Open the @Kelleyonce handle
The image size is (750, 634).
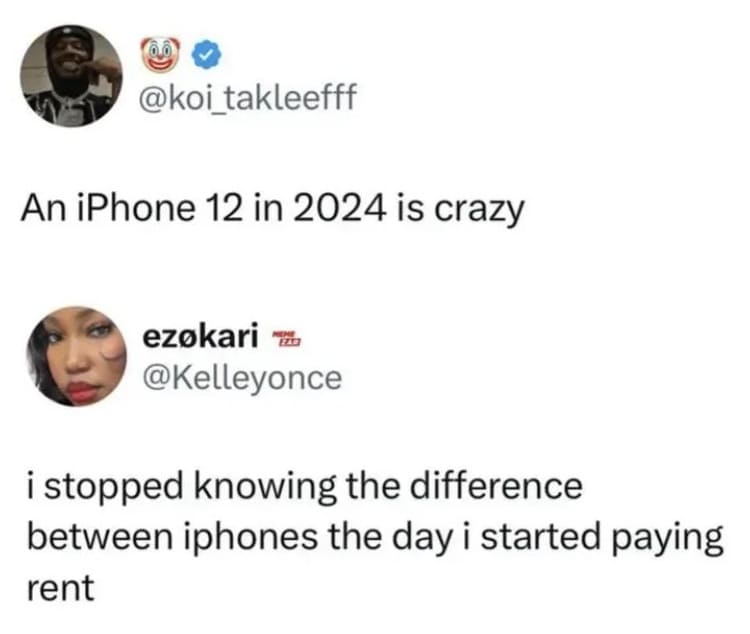click(243, 379)
